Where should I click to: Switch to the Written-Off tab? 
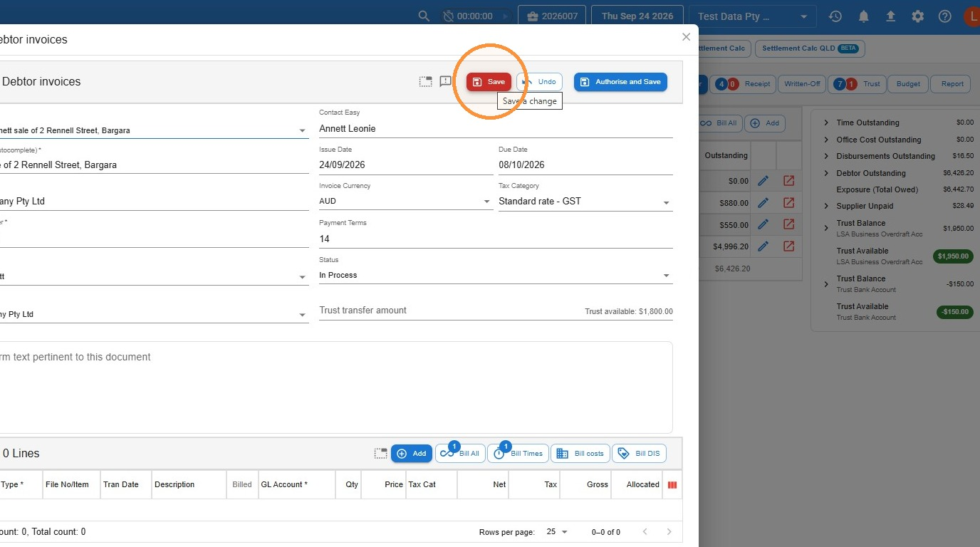click(802, 84)
